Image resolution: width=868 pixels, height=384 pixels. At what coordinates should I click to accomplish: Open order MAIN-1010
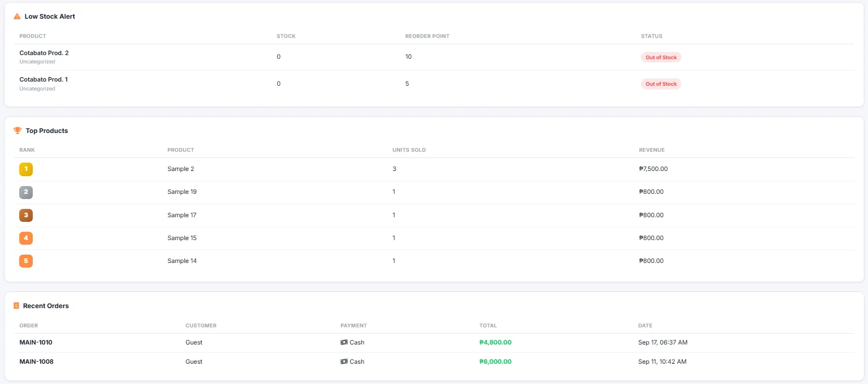pyautogui.click(x=36, y=342)
